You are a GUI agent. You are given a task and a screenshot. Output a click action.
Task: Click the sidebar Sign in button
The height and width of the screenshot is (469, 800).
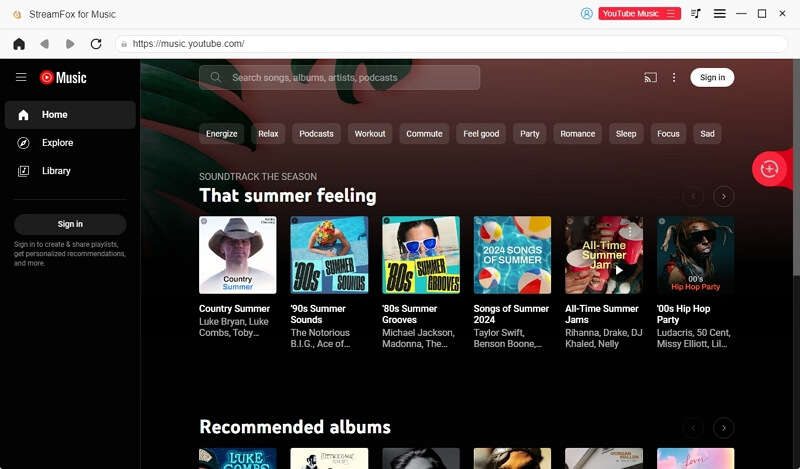point(70,224)
